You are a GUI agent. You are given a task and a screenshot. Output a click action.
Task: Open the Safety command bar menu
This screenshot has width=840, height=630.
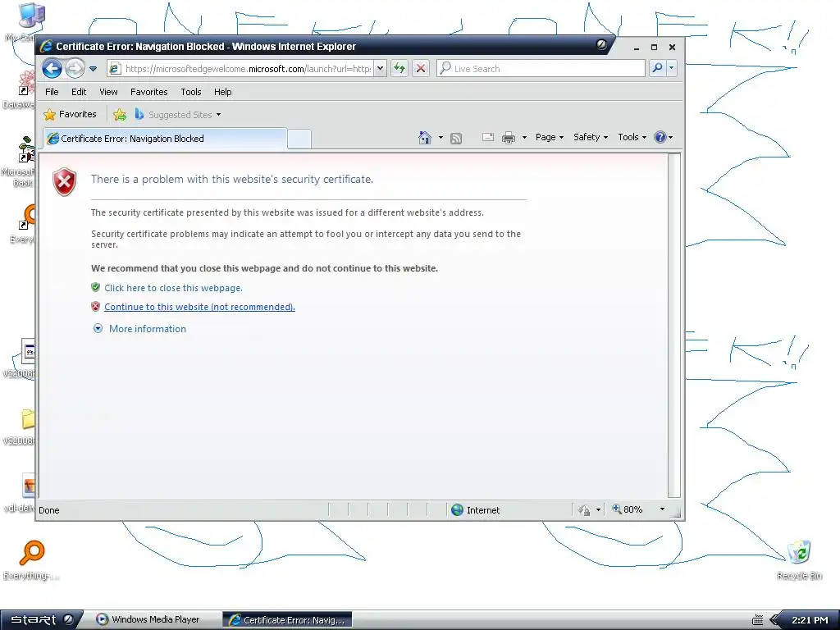pyautogui.click(x=591, y=137)
